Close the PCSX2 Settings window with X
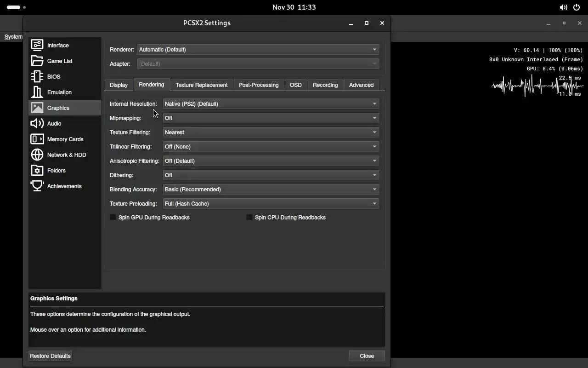 (x=382, y=23)
